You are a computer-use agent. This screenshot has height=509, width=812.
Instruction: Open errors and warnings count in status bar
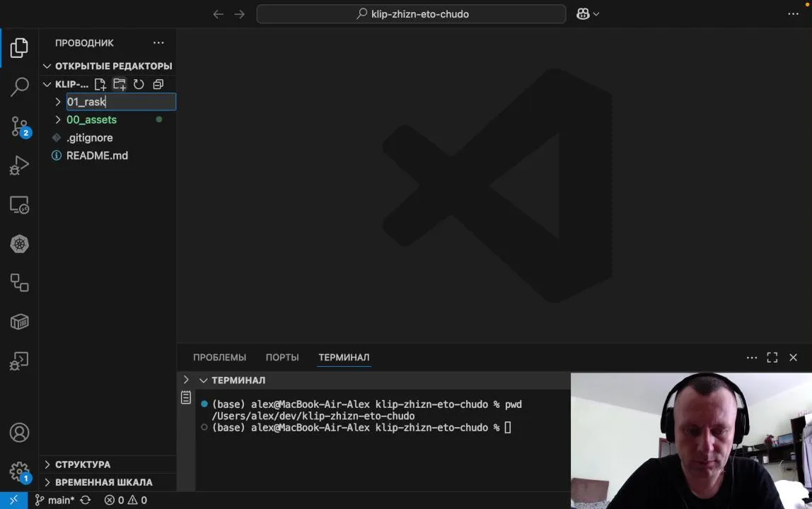pyautogui.click(x=126, y=501)
